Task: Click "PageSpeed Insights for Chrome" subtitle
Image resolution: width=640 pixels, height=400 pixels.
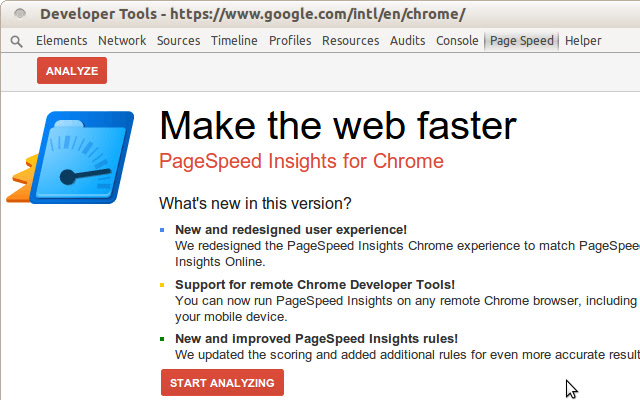Action: click(301, 161)
